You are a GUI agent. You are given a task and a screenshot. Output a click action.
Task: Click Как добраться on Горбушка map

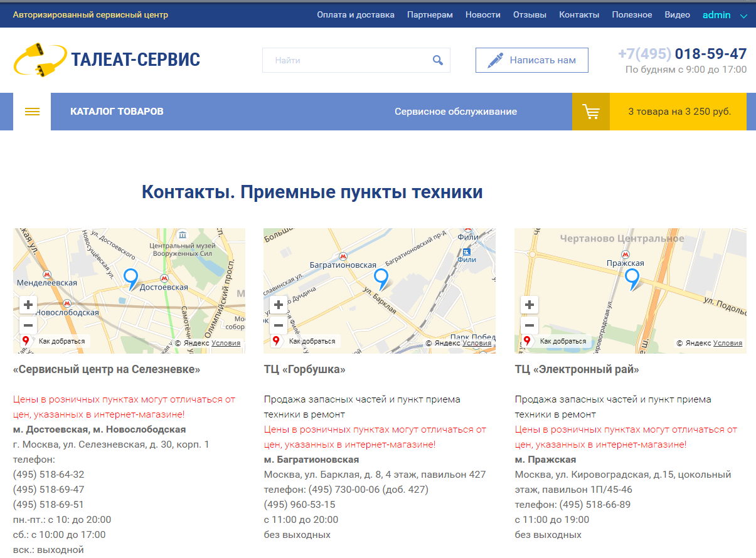[306, 341]
